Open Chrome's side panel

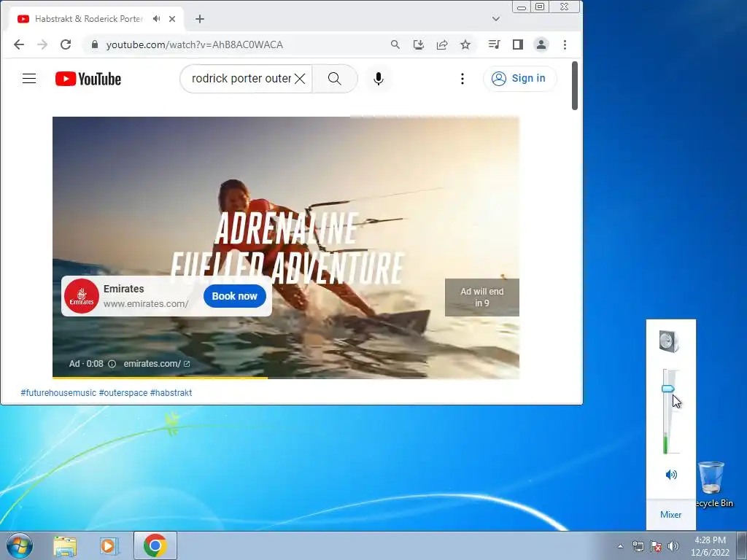click(518, 44)
